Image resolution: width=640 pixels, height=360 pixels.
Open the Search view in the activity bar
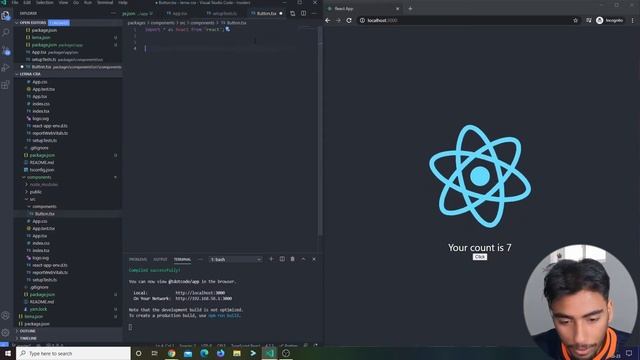click(6, 32)
